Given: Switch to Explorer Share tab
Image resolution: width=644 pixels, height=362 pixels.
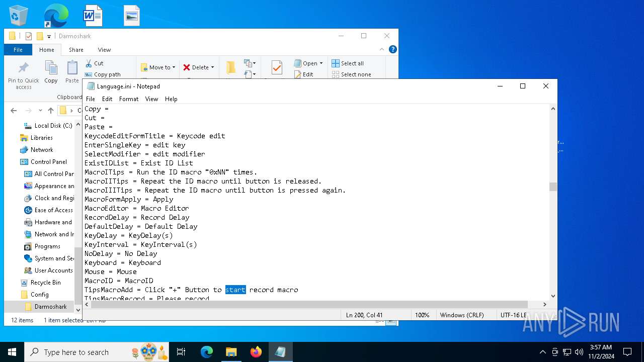Looking at the screenshot, I should pyautogui.click(x=76, y=50).
